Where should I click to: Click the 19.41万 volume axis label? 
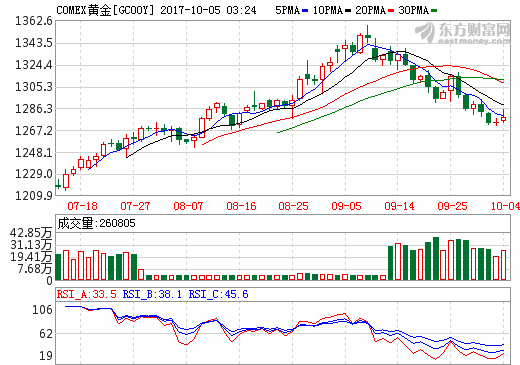tap(31, 257)
